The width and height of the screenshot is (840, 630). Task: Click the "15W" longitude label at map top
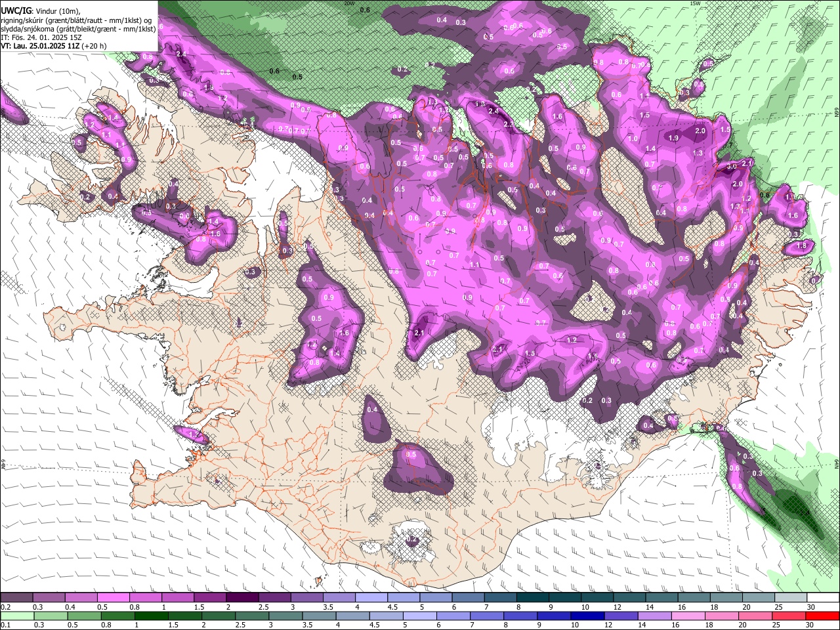695,3
